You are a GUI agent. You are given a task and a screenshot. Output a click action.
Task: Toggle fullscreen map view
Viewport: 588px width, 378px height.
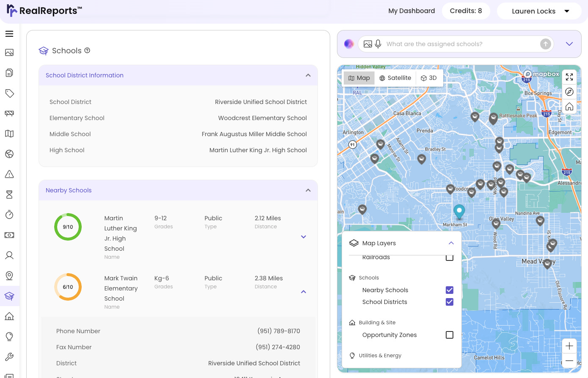tap(569, 77)
